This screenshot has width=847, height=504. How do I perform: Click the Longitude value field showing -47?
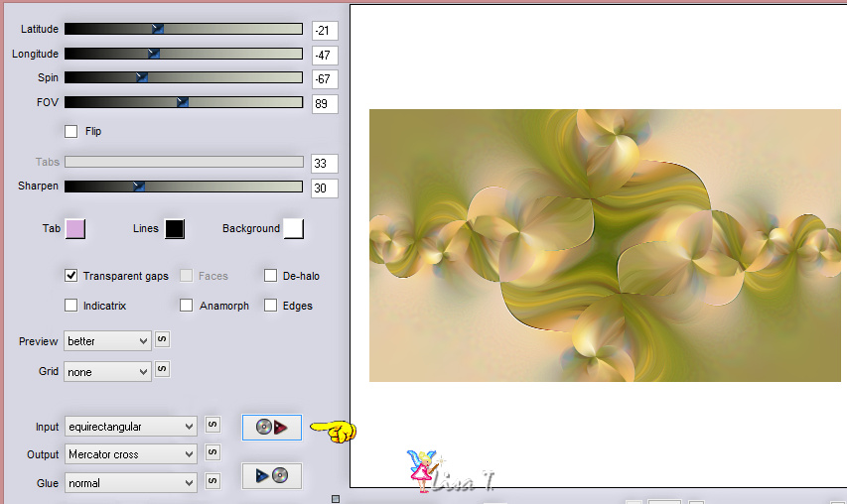325,55
